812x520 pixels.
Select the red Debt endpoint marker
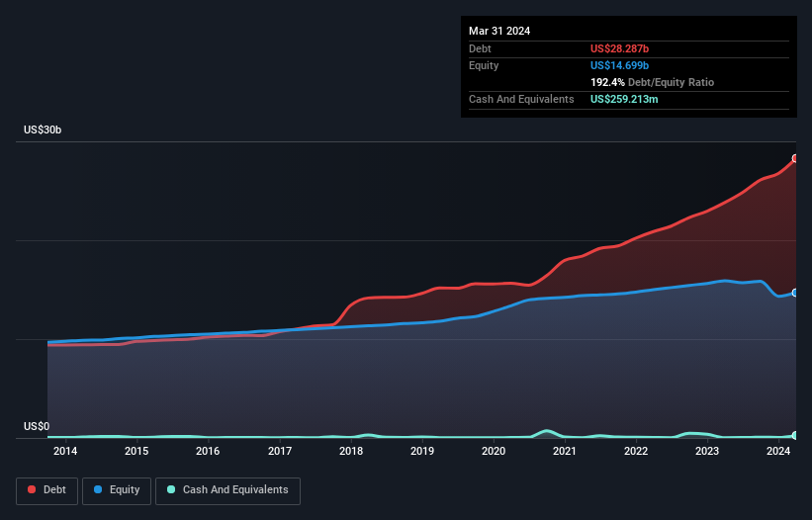[795, 158]
